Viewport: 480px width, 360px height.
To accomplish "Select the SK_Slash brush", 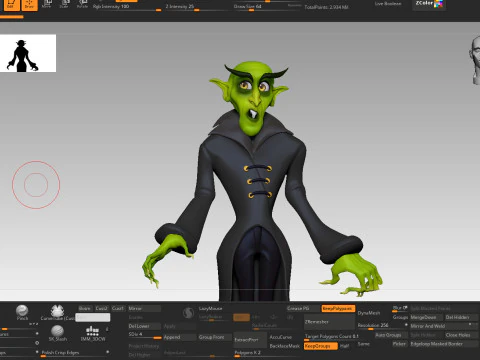I will (x=57, y=333).
